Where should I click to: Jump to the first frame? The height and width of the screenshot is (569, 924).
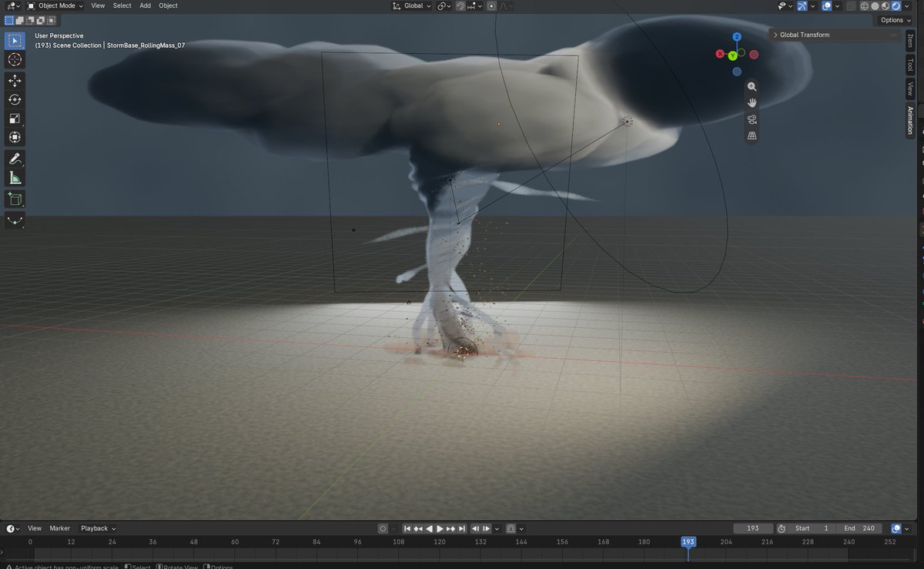click(407, 528)
